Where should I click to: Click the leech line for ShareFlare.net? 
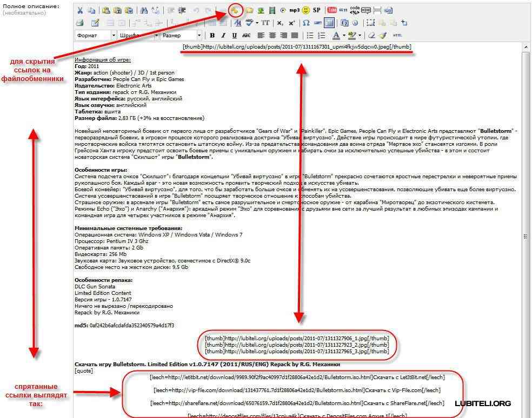pos(297,403)
